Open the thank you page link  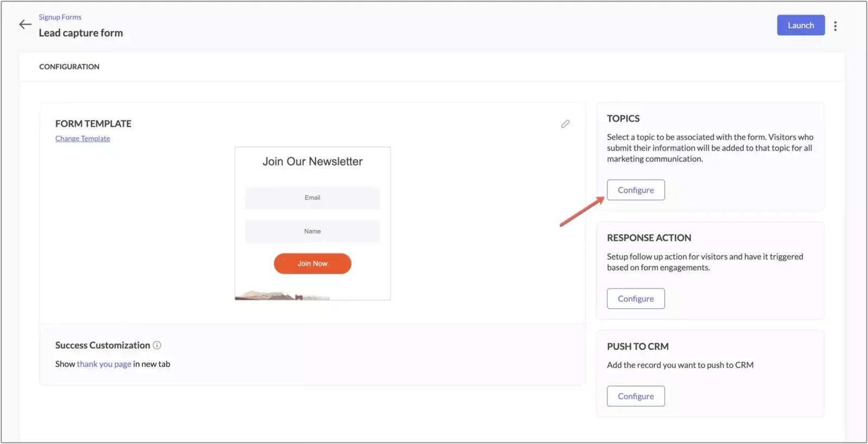[x=104, y=364]
